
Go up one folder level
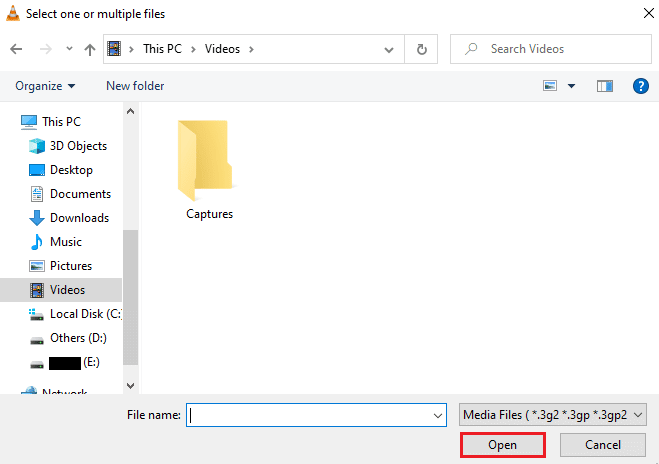tap(90, 50)
